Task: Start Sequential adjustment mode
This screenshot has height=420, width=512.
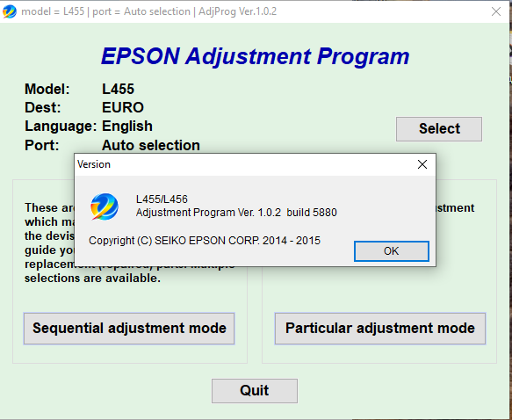Action: pos(129,329)
